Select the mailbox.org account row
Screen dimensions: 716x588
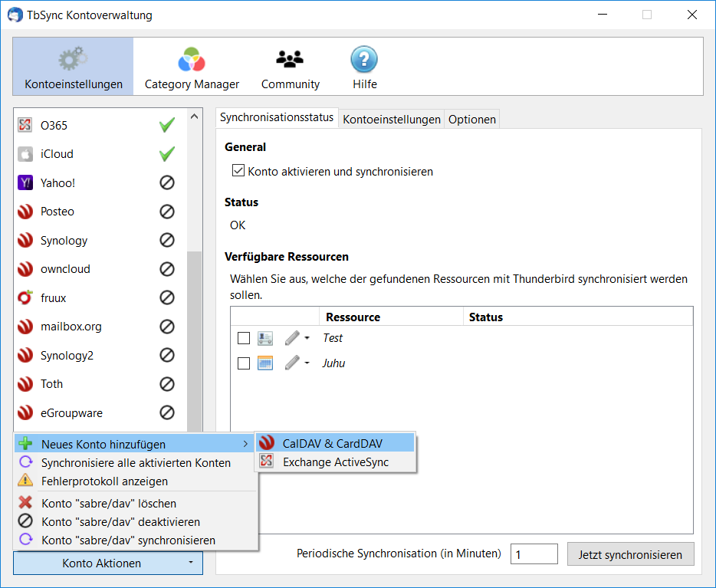tap(100, 327)
